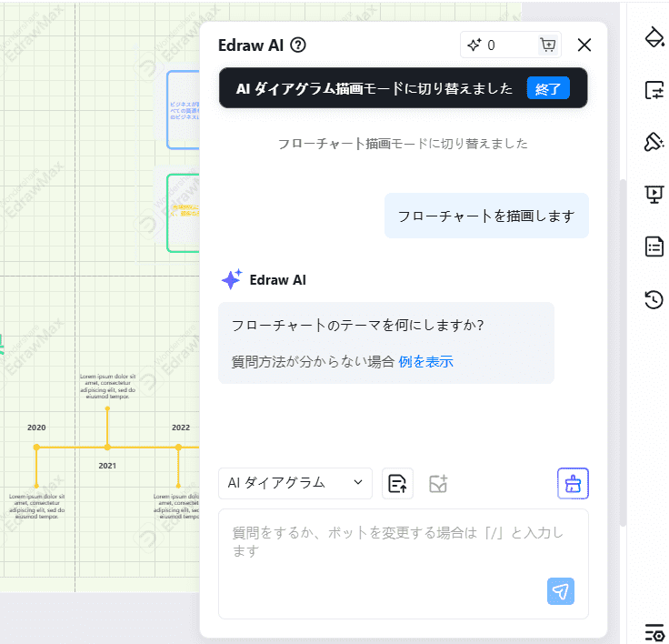Open the AI token purchase cart icon

tap(547, 45)
